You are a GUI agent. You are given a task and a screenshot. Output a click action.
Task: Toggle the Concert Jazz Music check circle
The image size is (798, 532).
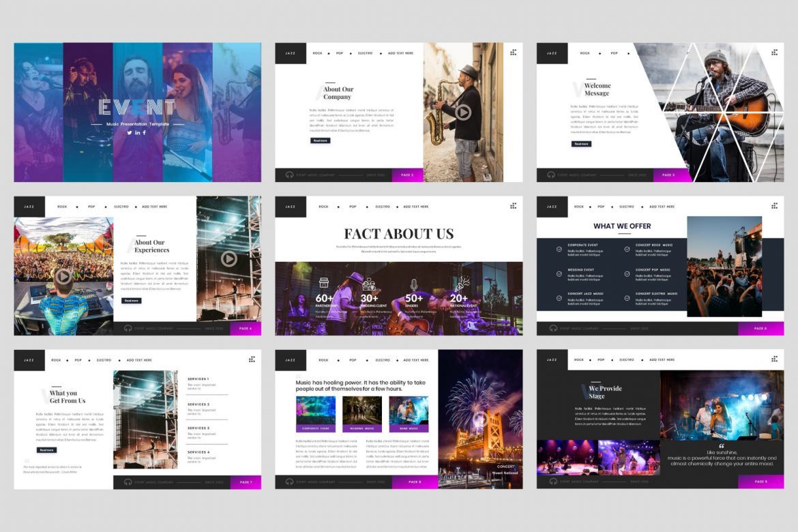559,298
